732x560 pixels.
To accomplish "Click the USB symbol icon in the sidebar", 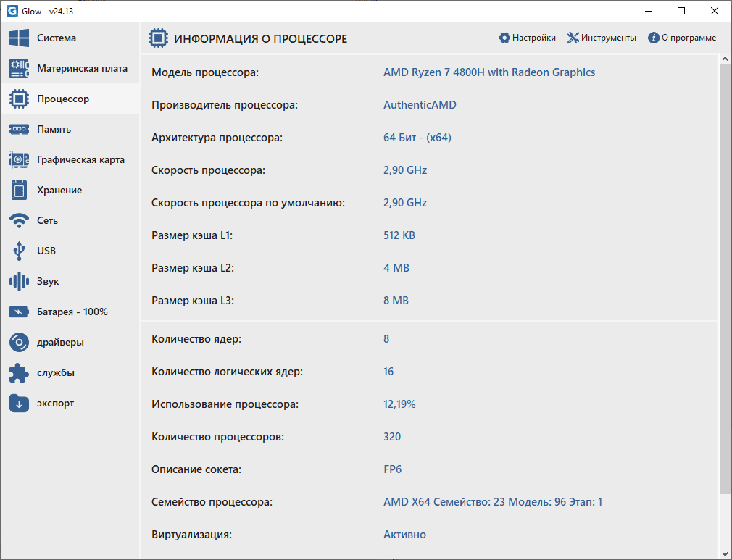I will 19,251.
